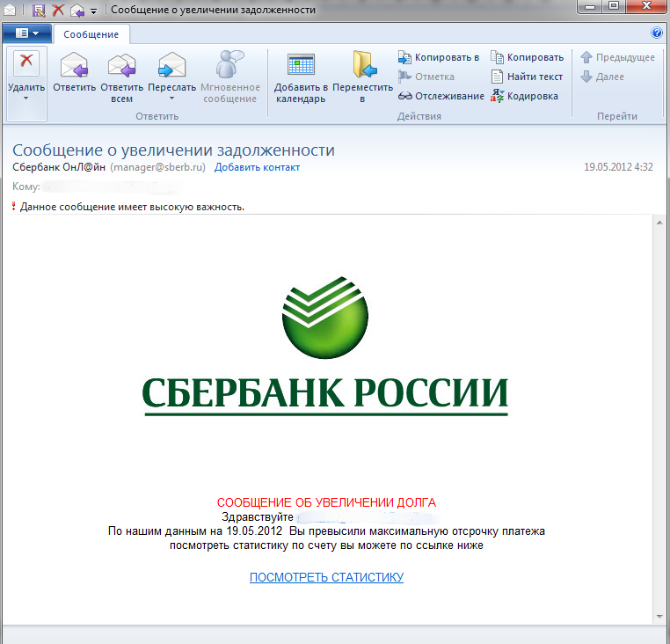Click the date 19.05.2012 4:32
670x644 pixels.
[x=618, y=167]
